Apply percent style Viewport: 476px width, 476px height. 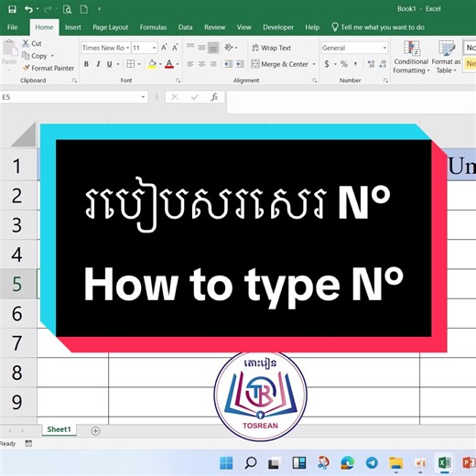point(344,64)
